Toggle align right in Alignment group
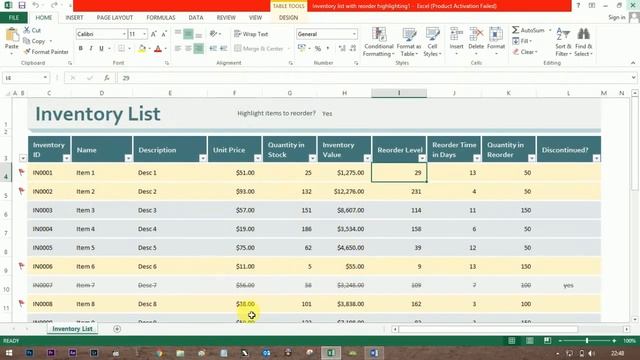This screenshot has width=640, height=360. 198,49
